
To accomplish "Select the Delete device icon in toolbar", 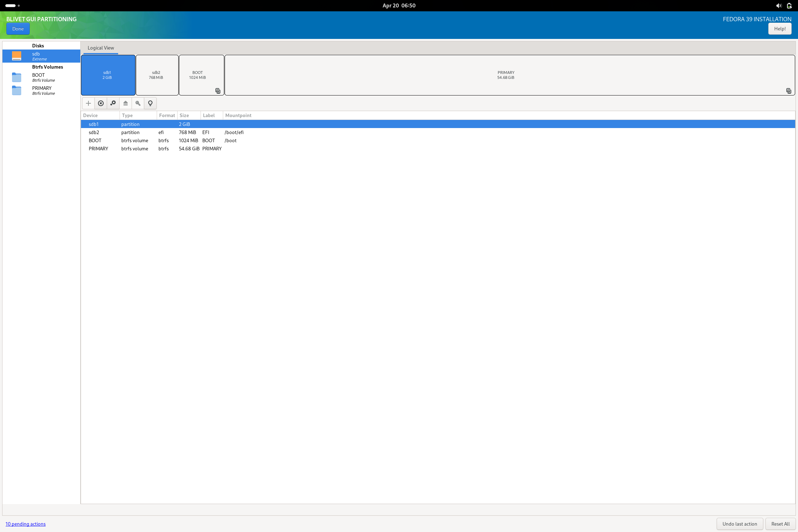I will [100, 103].
